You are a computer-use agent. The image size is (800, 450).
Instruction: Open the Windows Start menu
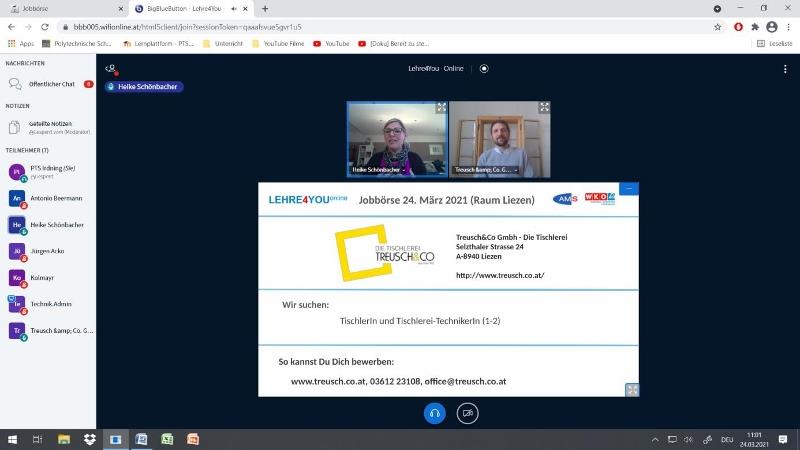12,439
